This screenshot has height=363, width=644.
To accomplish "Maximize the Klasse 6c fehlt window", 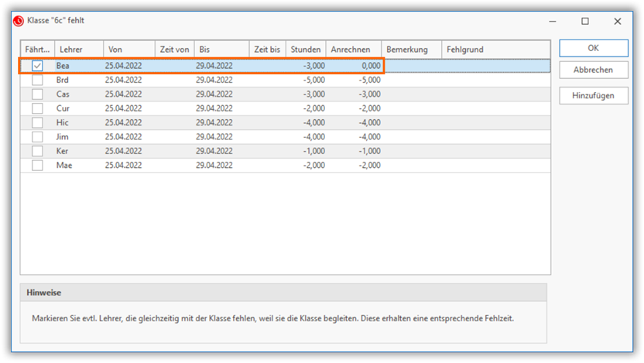I will point(585,21).
